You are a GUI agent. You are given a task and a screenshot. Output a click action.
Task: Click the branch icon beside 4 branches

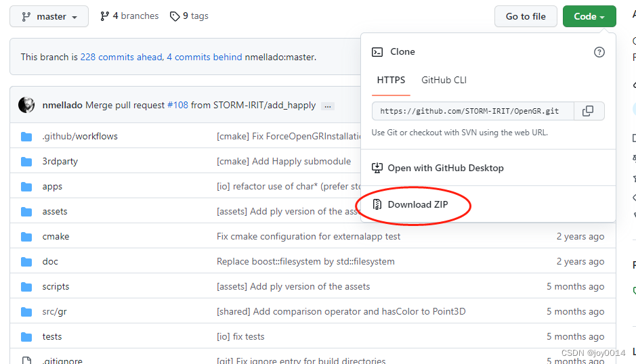[105, 16]
